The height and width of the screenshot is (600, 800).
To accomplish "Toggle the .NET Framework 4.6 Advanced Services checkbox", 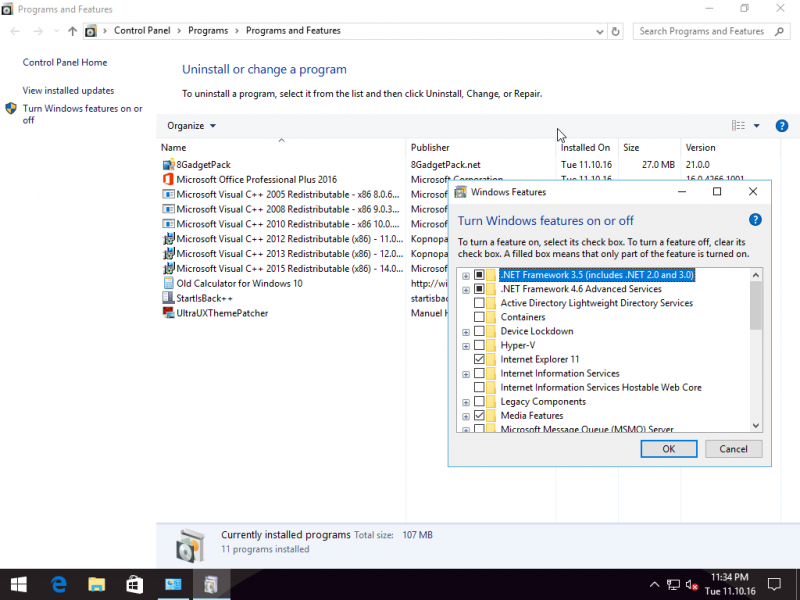I will click(x=479, y=289).
